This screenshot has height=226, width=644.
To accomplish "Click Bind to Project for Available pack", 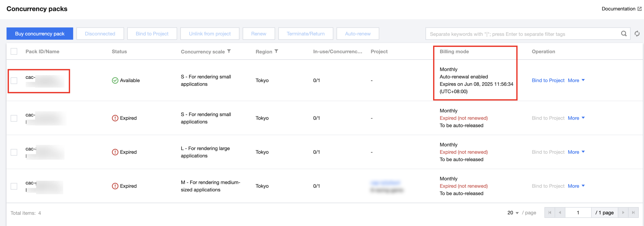I will [548, 80].
